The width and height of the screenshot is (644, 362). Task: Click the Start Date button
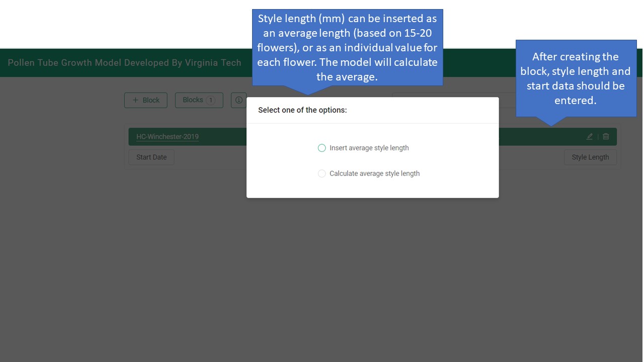(x=151, y=157)
